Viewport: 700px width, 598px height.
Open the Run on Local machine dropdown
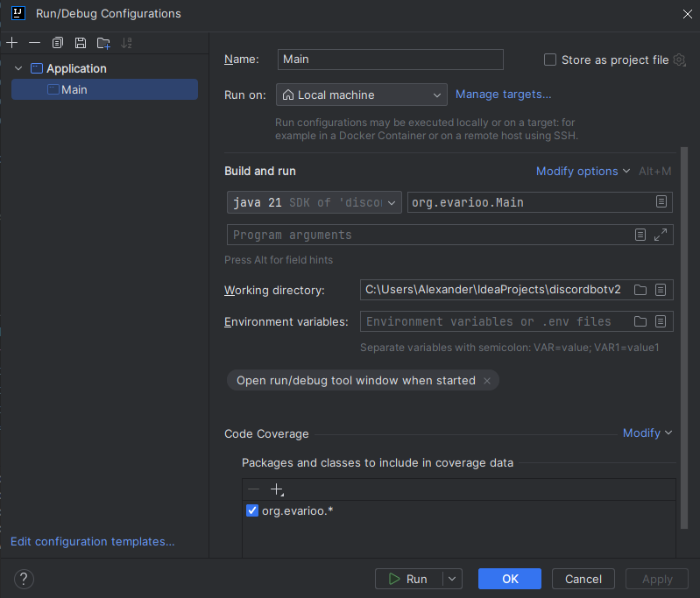pos(361,95)
